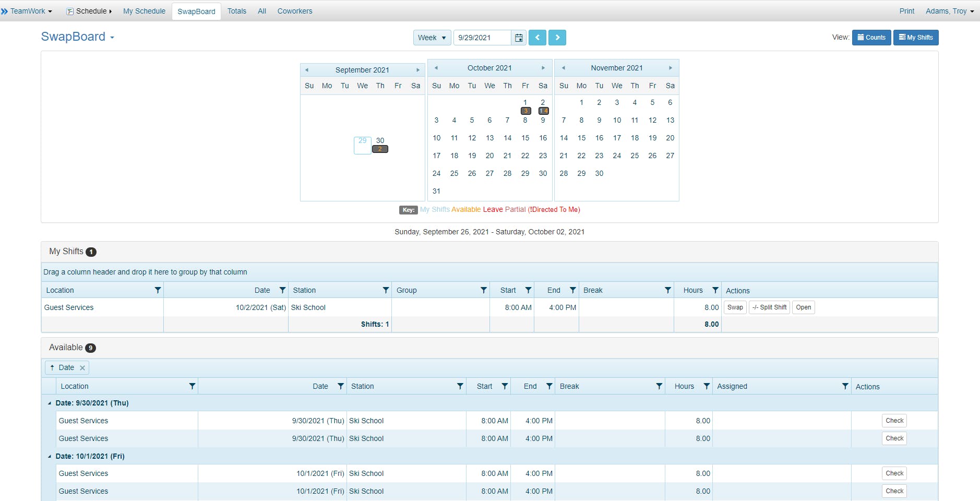This screenshot has width=980, height=501.
Task: Check the first 9/30 Ski School shift
Action: coord(894,420)
